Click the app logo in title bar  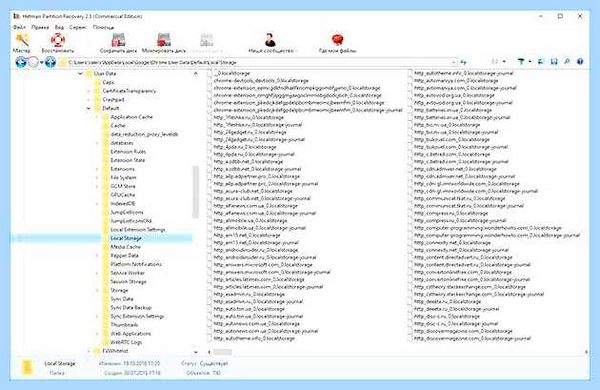coord(16,16)
